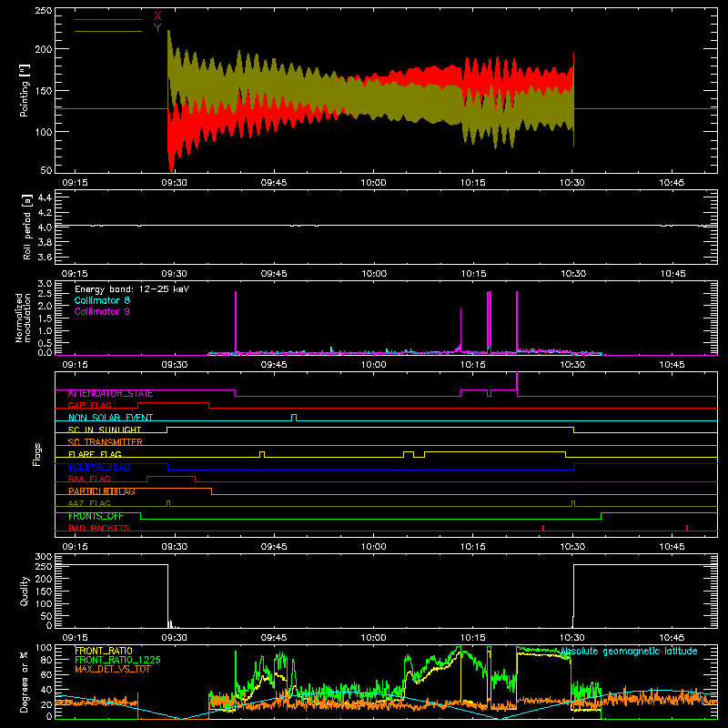Screen dimensions: 728x728
Task: Click the "10:00" time label under the Flags plot
Action: (373, 547)
